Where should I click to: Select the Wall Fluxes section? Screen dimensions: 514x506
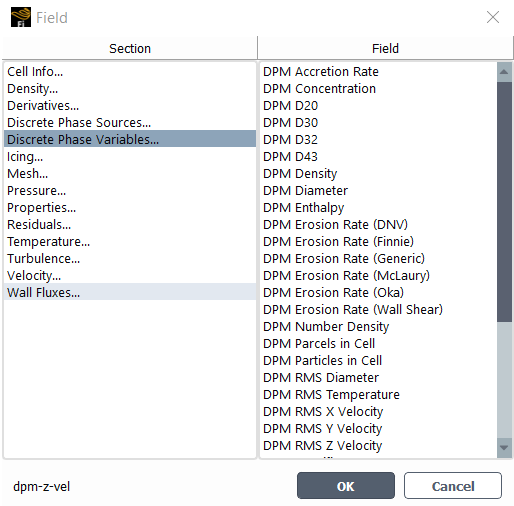coord(130,292)
